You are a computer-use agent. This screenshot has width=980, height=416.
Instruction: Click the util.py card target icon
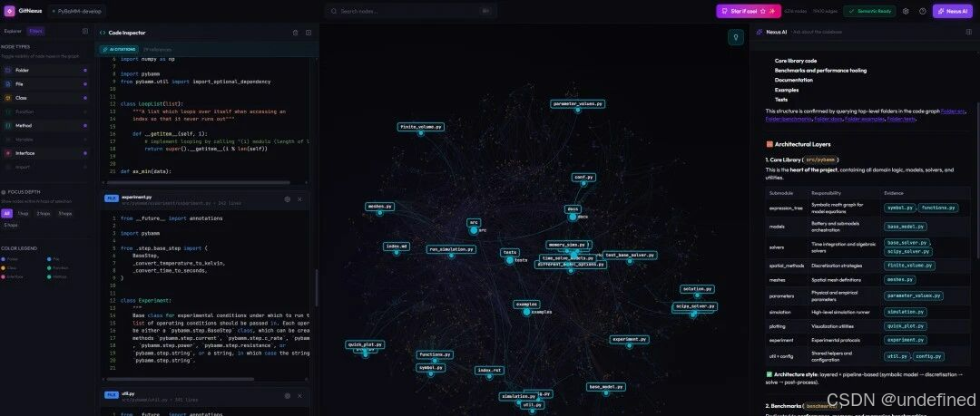(288, 395)
